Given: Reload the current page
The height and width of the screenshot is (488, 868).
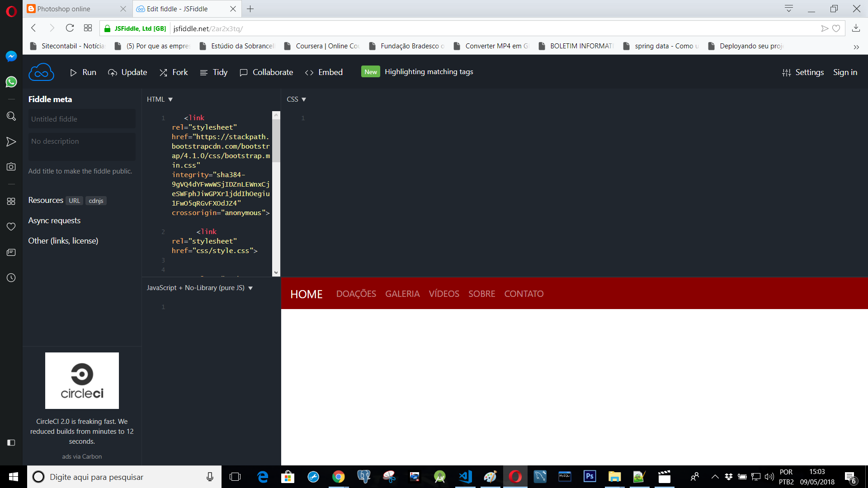Looking at the screenshot, I should [70, 28].
